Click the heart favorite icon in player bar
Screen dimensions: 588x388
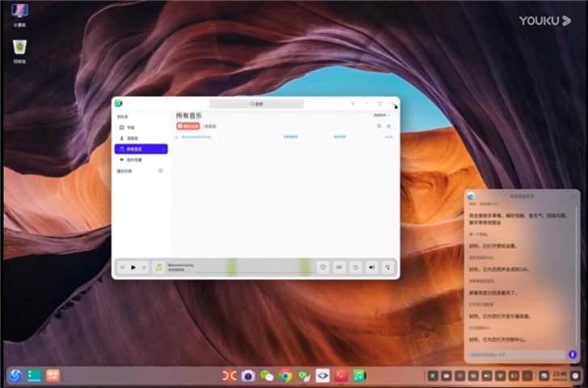point(322,267)
